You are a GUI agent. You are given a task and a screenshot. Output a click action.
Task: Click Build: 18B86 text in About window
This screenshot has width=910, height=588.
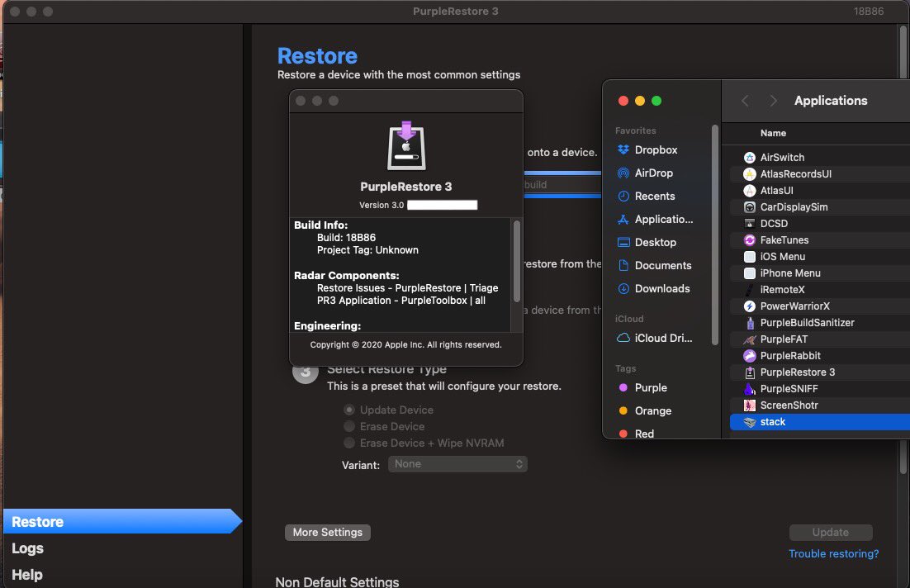tap(346, 237)
